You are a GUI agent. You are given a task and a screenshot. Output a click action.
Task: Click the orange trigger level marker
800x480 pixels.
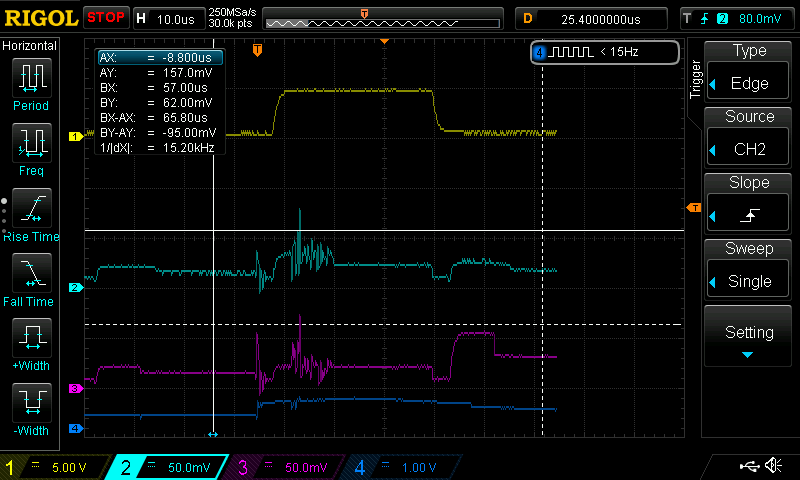[693, 207]
